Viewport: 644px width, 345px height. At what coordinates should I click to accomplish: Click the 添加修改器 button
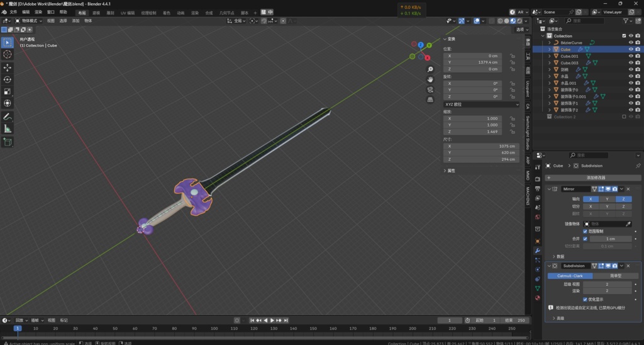click(x=592, y=178)
